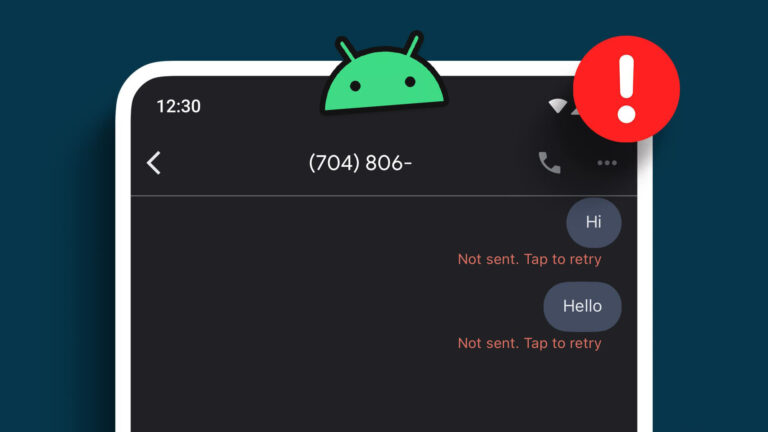The image size is (768, 432).
Task: Retry sending via text under "Hi"
Action: 529,259
